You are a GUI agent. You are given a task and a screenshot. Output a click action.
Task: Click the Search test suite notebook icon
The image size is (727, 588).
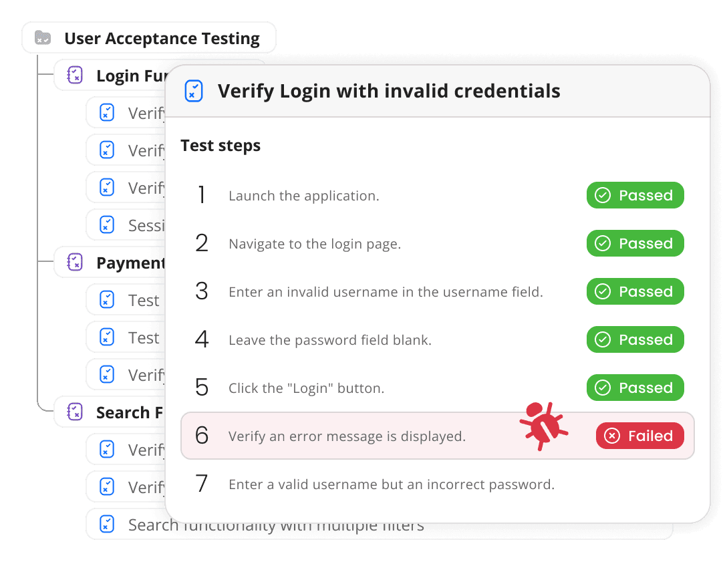[x=76, y=412]
